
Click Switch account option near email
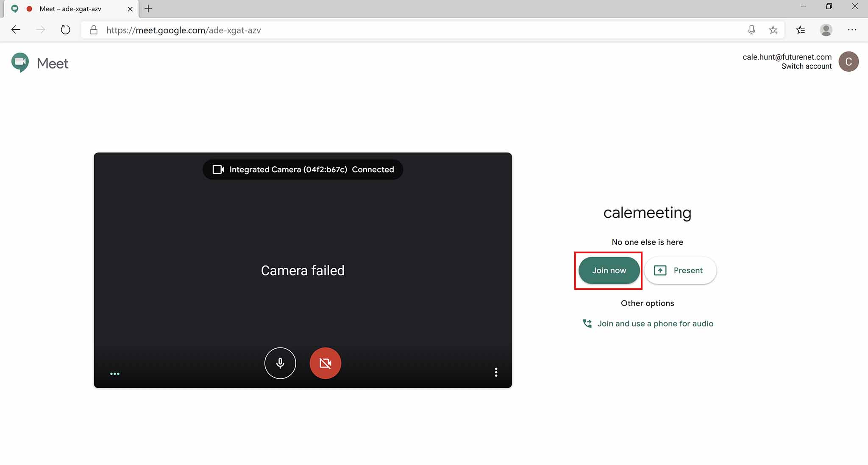click(807, 66)
